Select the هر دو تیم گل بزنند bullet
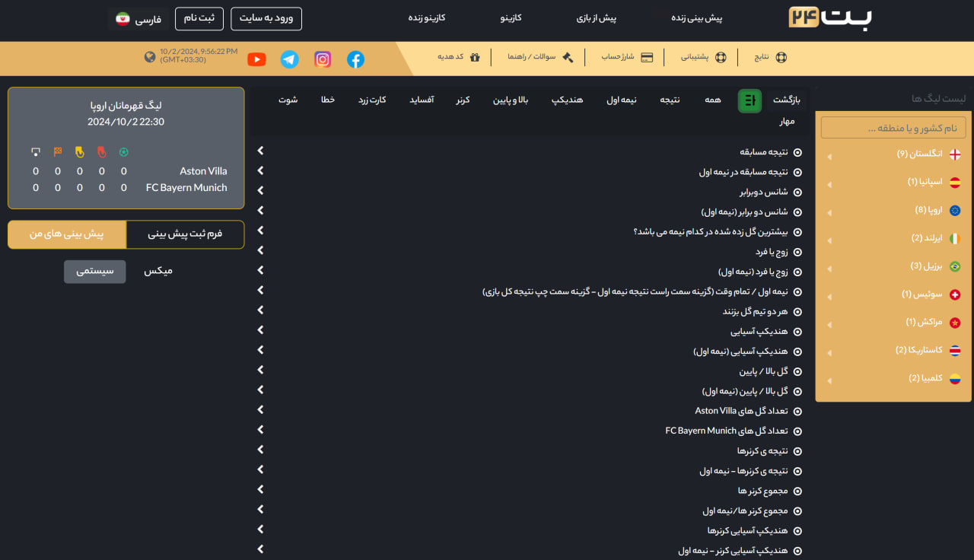The width and height of the screenshot is (974, 560). 797,312
